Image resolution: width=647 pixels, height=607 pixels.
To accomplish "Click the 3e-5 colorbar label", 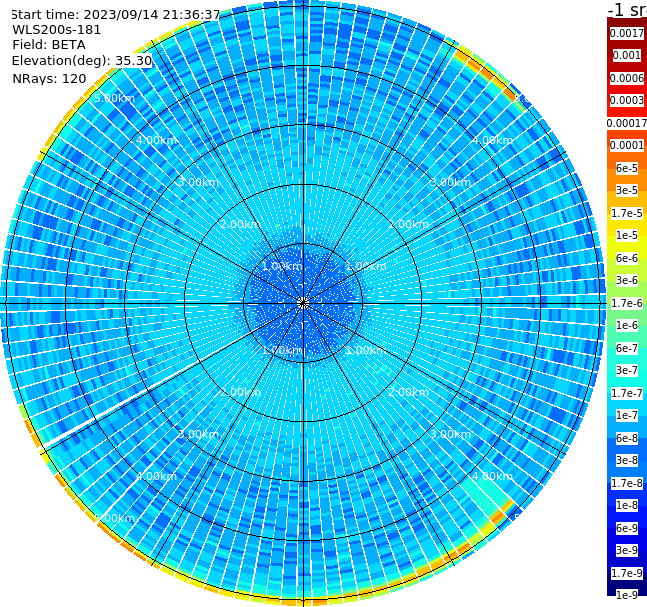I will point(627,190).
